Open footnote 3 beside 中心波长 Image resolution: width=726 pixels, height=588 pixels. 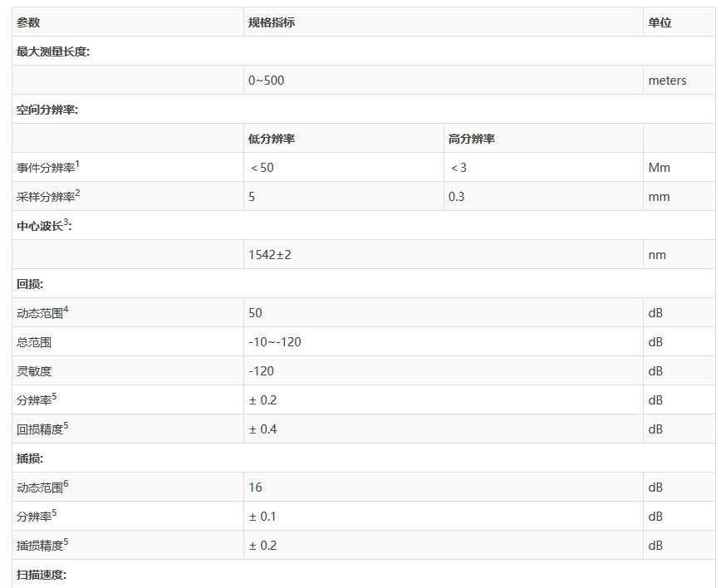66,222
